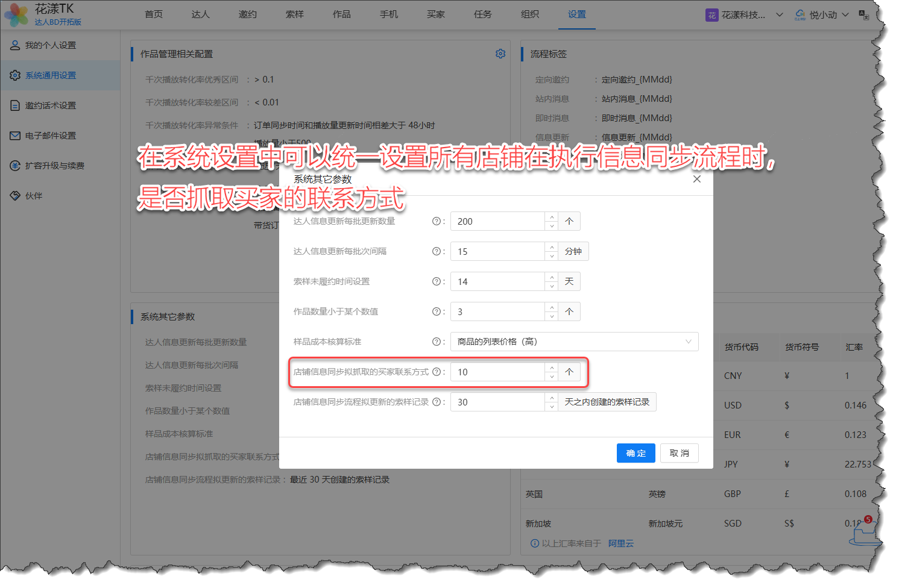Click the 花漾TK logo icon

[16, 15]
